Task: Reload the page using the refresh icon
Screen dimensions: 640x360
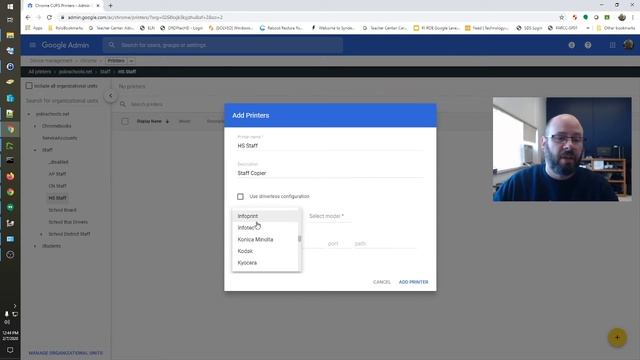Action: tap(49, 17)
